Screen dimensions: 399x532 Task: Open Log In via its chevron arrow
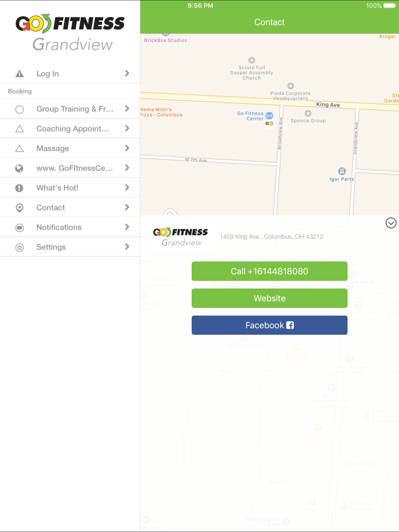click(127, 73)
